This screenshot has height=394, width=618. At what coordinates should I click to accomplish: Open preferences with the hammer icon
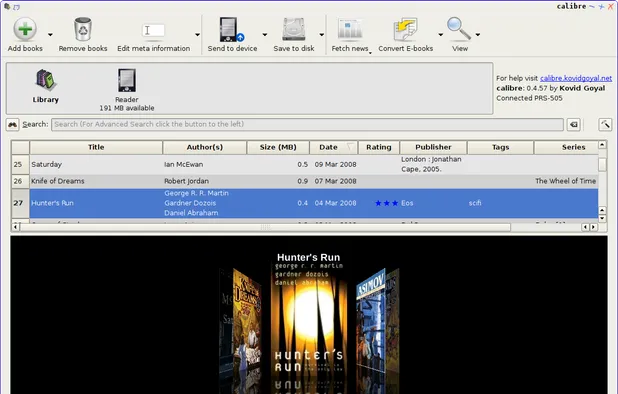click(605, 125)
